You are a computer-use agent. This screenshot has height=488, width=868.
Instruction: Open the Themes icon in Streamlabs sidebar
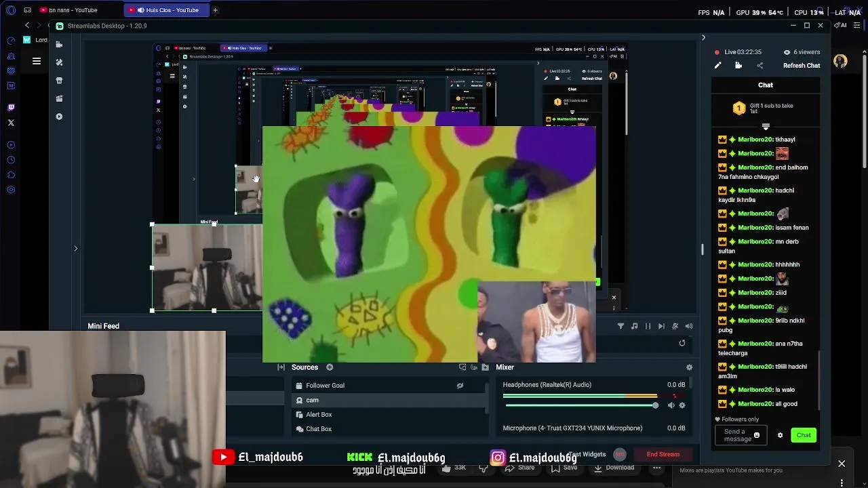point(59,62)
